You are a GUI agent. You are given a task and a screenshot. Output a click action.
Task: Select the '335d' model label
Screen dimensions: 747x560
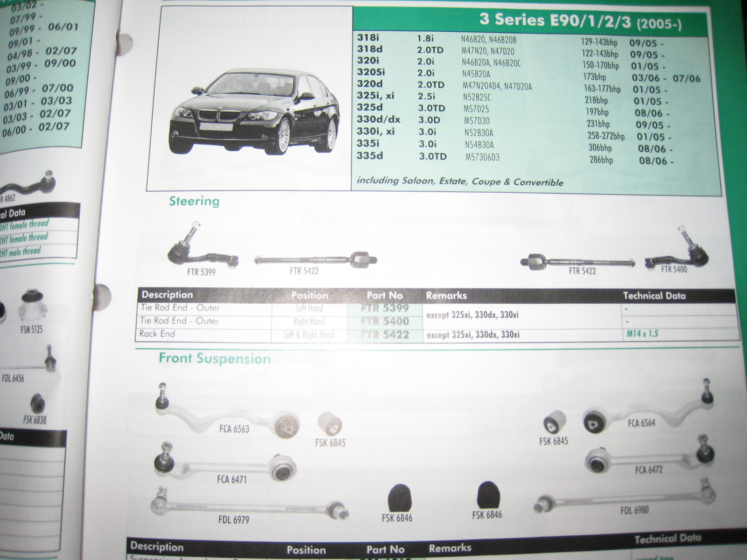(369, 155)
